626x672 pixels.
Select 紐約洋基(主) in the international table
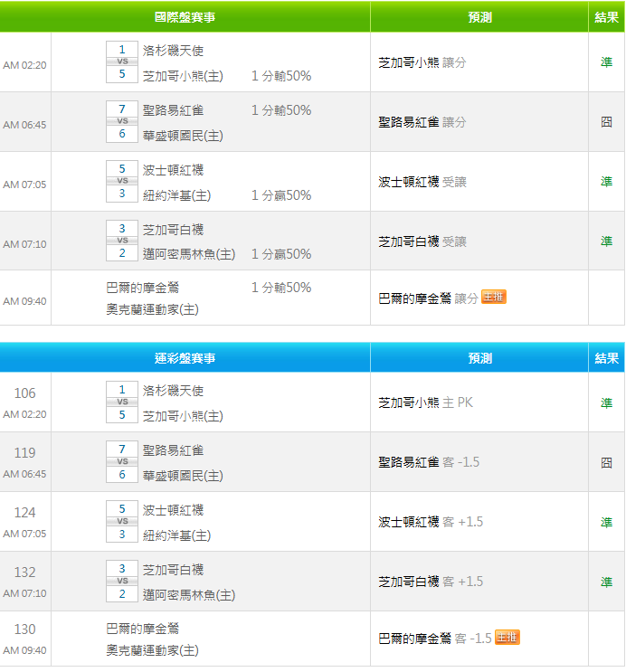176,195
